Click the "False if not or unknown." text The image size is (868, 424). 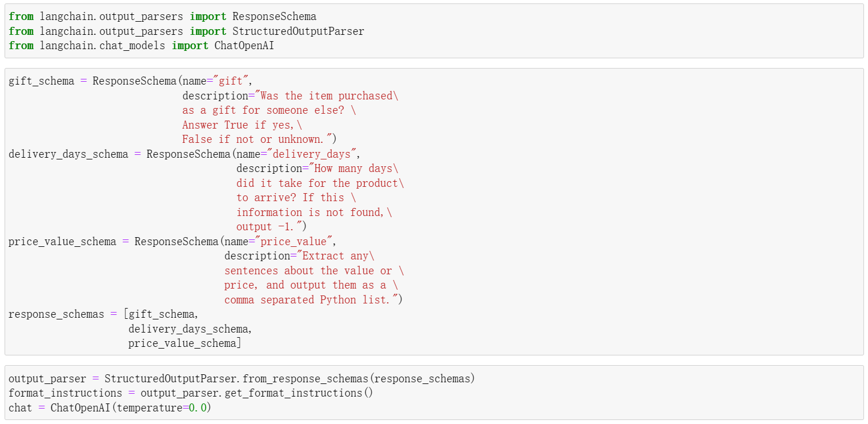[x=260, y=139]
